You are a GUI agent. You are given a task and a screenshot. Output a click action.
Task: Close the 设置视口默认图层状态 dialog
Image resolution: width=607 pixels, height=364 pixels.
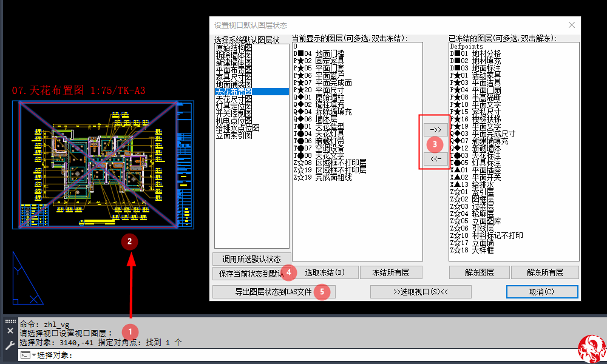click(x=571, y=25)
